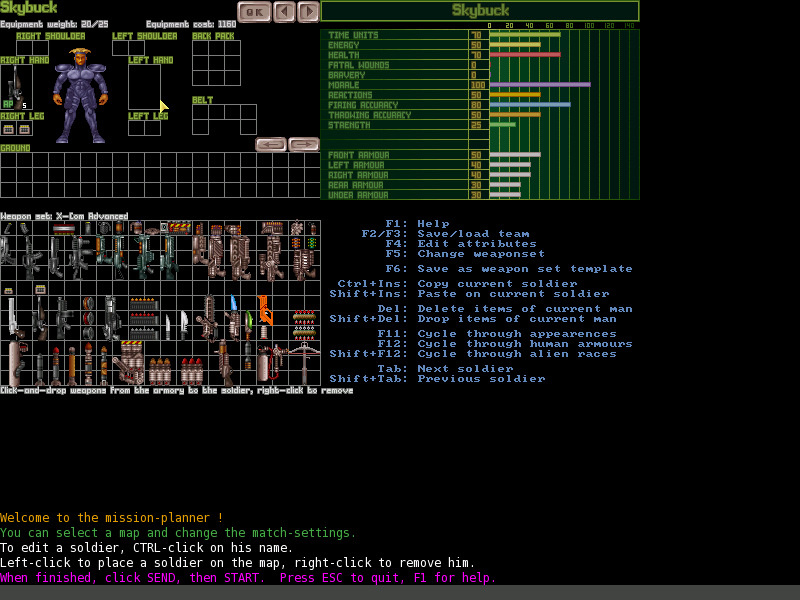Pick the orange-tipped ammo belt

tap(144, 304)
